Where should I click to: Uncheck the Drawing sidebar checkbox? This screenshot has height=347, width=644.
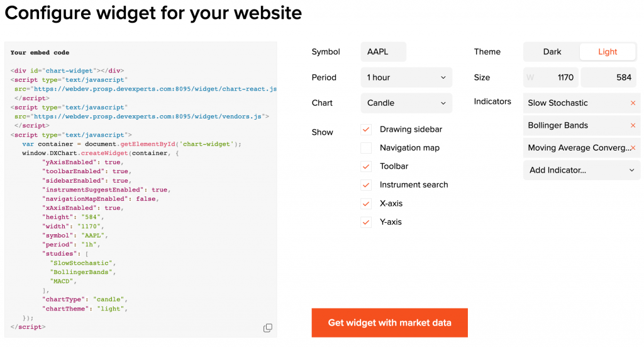[366, 130]
